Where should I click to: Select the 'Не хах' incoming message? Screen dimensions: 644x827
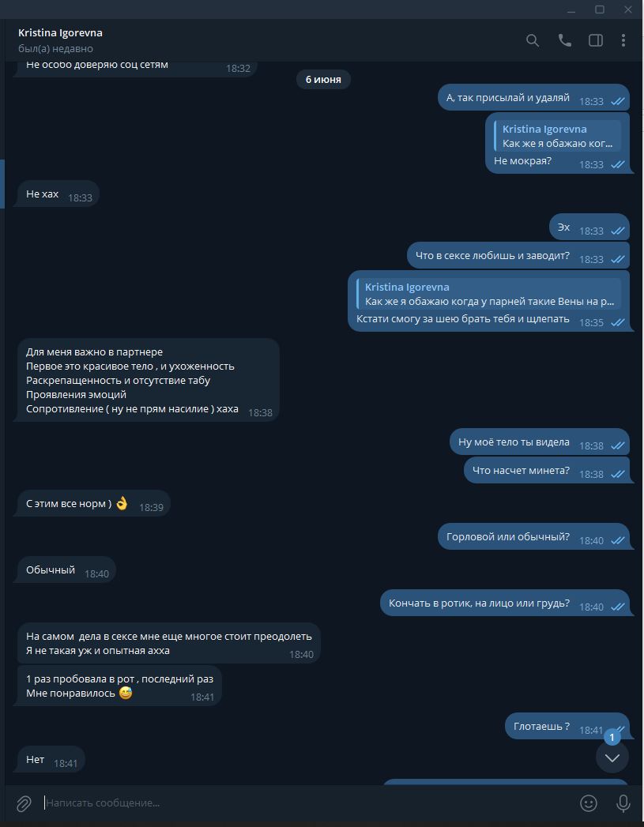[56, 194]
